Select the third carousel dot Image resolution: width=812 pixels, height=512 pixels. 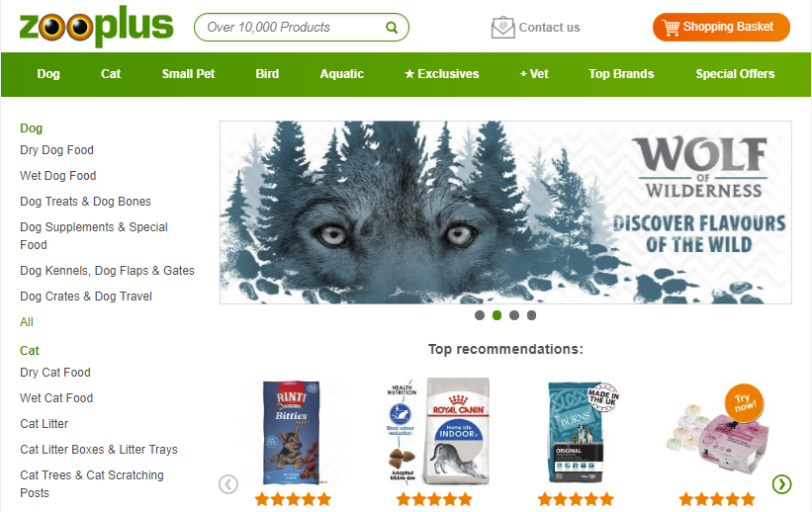click(514, 315)
